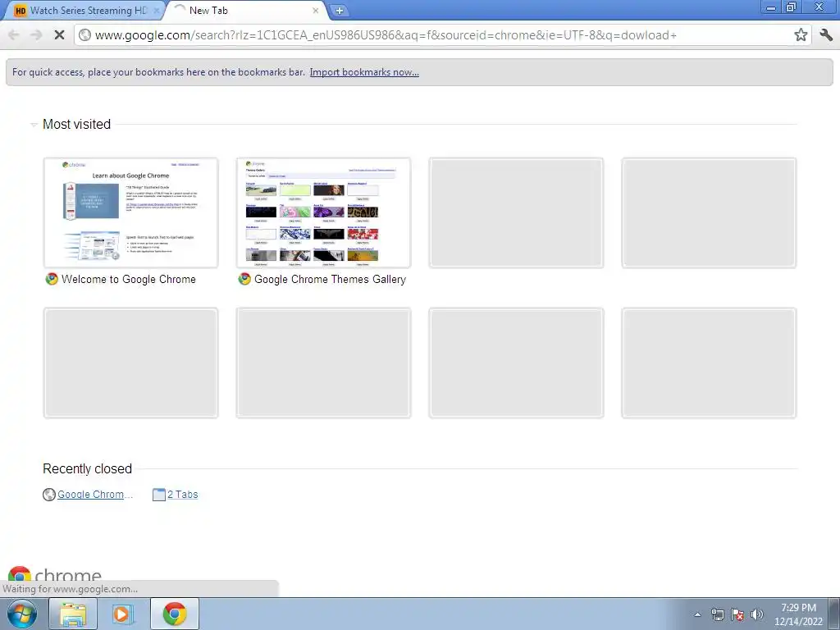Click the globe site-info icon in address bar
Viewport: 840px width, 630px height.
(84, 35)
